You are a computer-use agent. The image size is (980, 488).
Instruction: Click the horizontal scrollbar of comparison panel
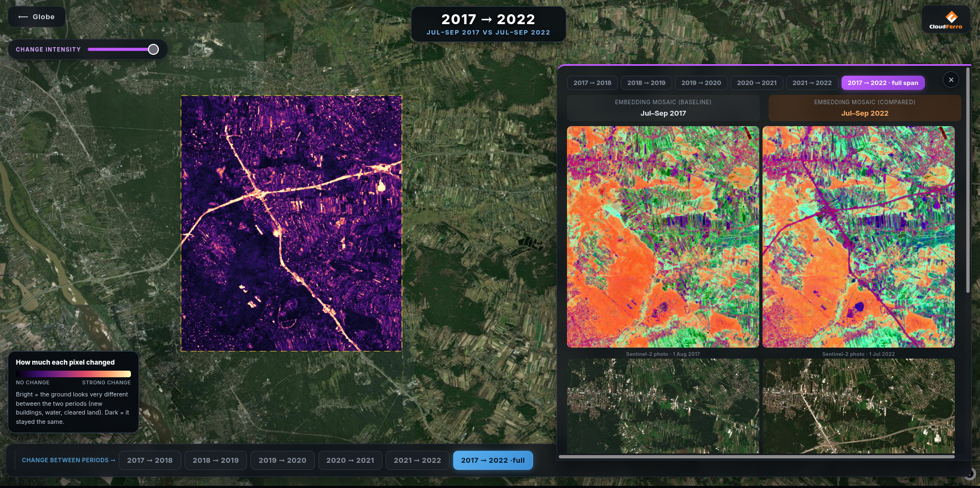(757, 456)
